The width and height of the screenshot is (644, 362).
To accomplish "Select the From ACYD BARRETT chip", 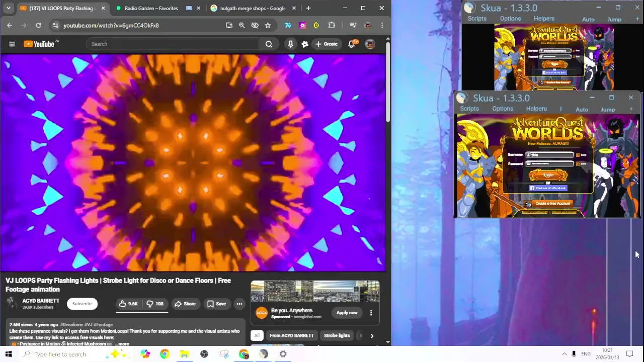I will (291, 336).
